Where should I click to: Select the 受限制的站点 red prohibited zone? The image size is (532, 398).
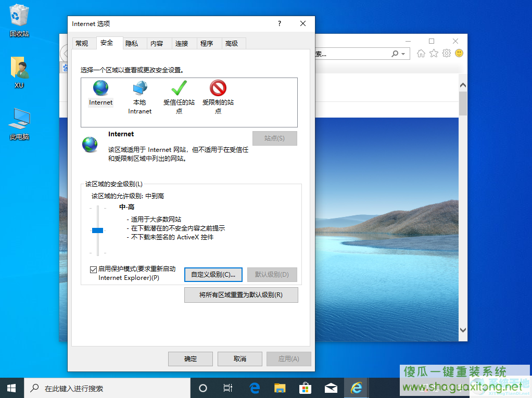(x=218, y=88)
